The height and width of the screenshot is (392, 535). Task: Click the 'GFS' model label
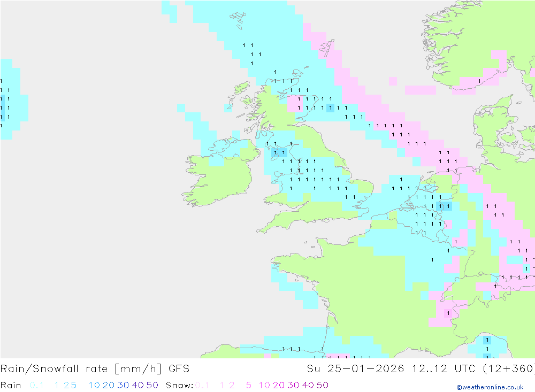179,369
